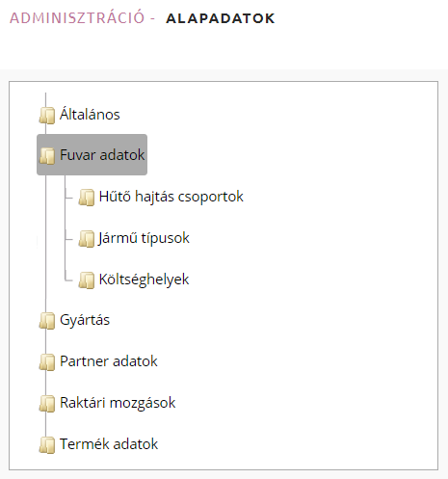This screenshot has width=448, height=479.
Task: Go to Adminisztráció breadcrumb link
Action: (x=77, y=17)
